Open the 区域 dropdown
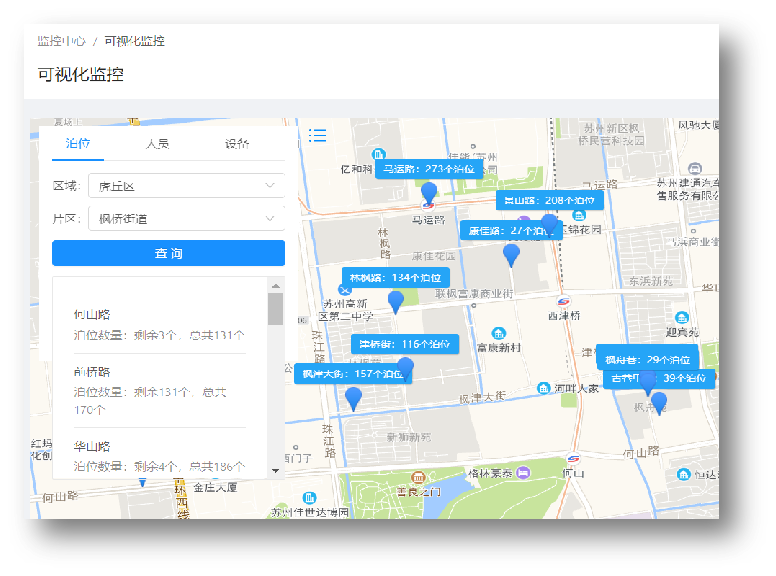Image resolution: width=776 pixels, height=576 pixels. [x=185, y=186]
